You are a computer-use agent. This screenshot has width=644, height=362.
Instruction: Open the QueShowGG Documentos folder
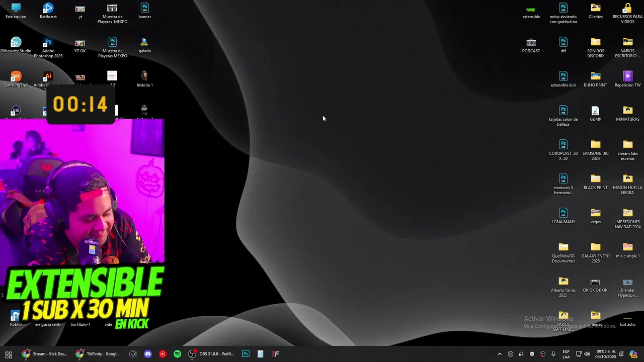(x=563, y=253)
